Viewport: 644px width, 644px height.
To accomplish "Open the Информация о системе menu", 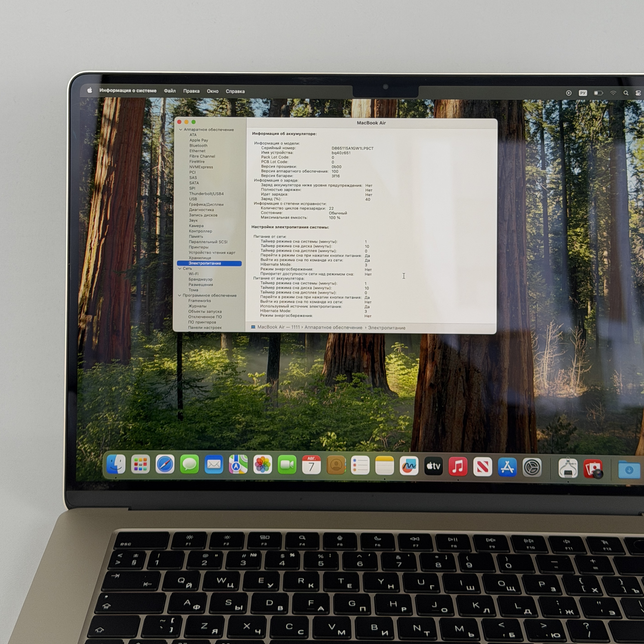I will click(128, 91).
